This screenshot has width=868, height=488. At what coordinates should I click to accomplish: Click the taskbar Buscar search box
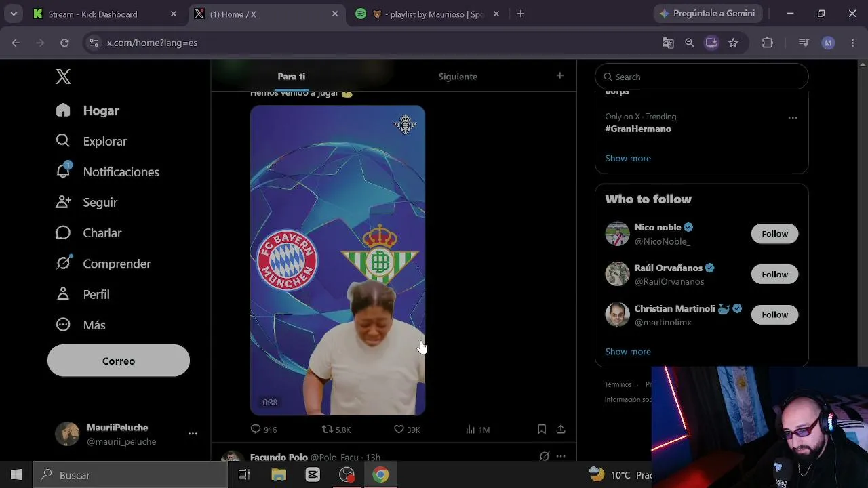(x=130, y=475)
